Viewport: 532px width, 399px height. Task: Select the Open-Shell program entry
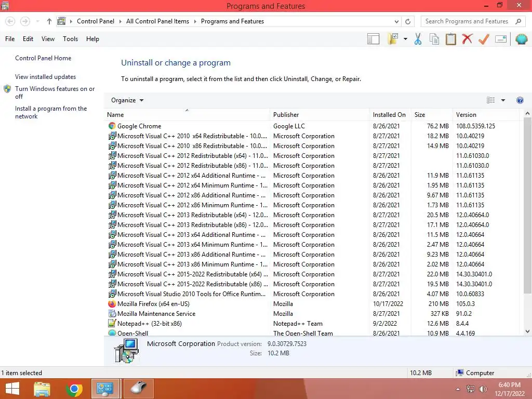pyautogui.click(x=312, y=333)
